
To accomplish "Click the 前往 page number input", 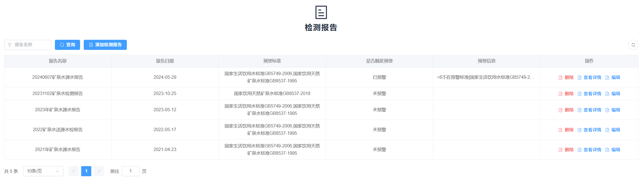I will [130, 171].
